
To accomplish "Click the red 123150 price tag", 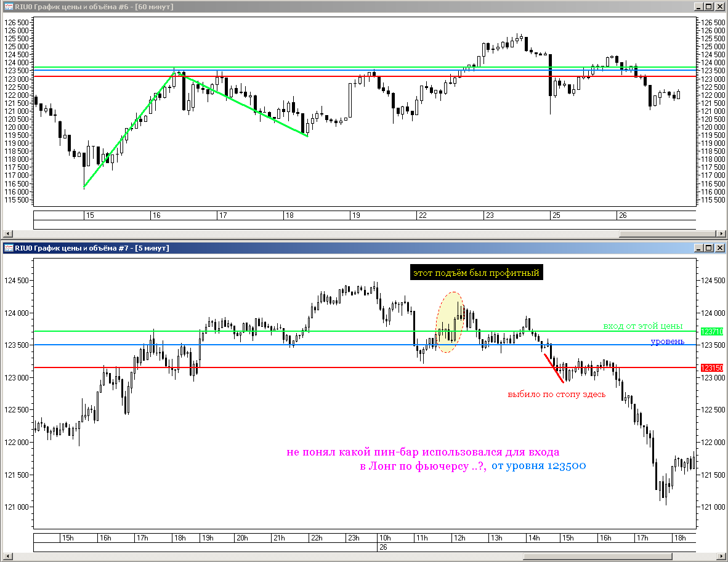I will [x=712, y=367].
